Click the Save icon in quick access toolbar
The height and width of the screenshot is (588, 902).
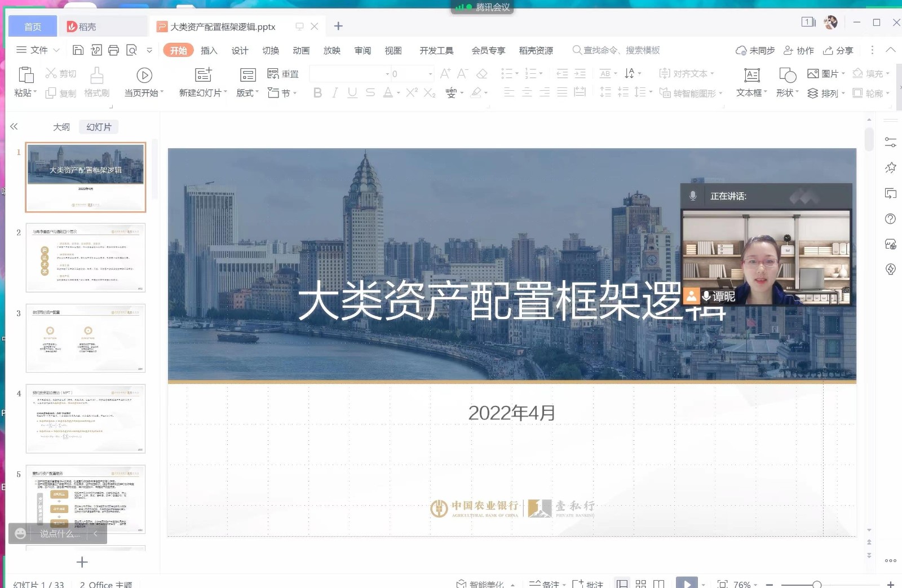tap(78, 50)
